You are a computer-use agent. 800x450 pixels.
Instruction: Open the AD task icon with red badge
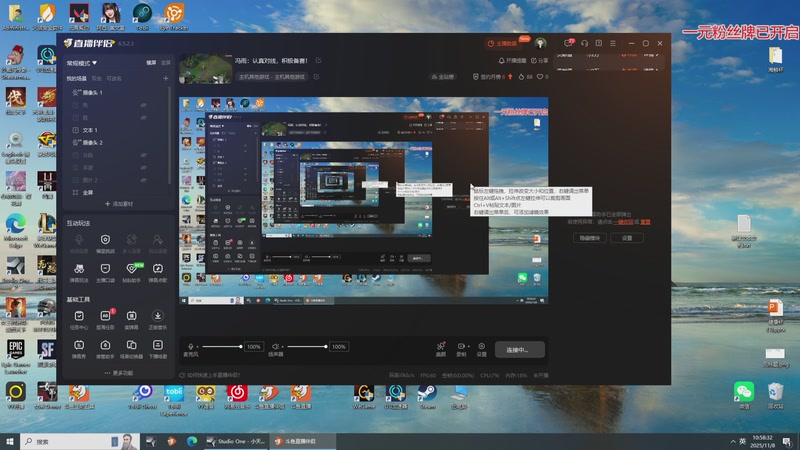coord(105,316)
